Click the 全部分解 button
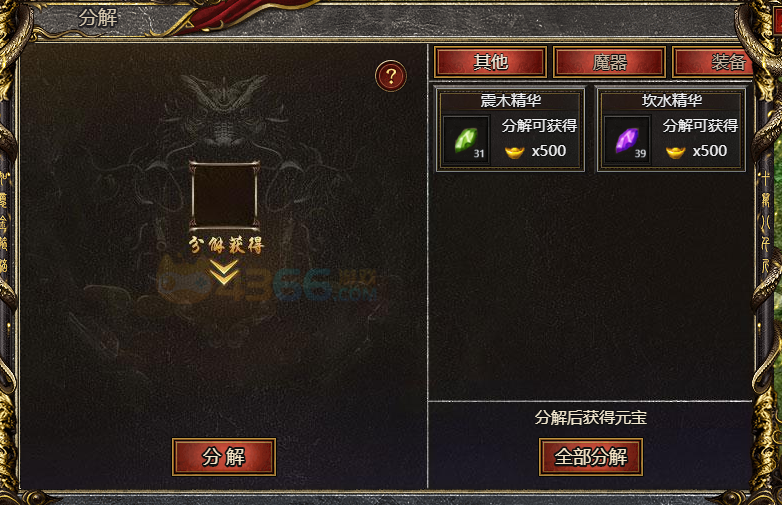This screenshot has width=782, height=505. coord(591,457)
